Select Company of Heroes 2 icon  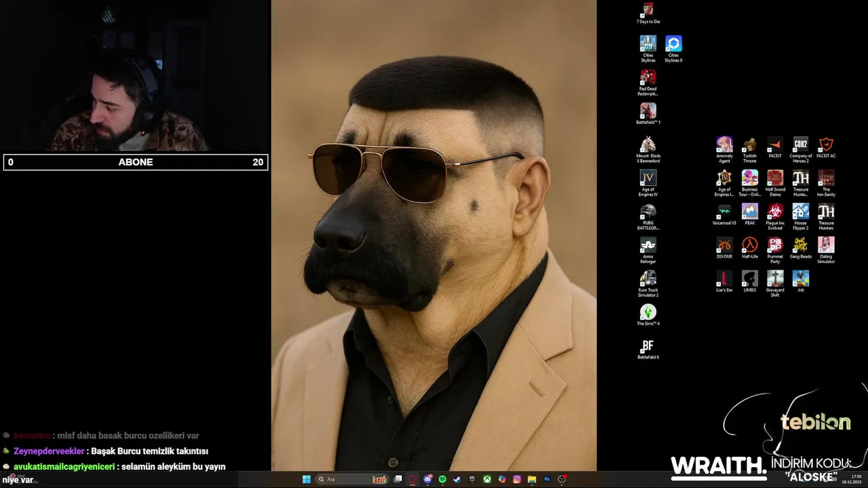tap(800, 149)
